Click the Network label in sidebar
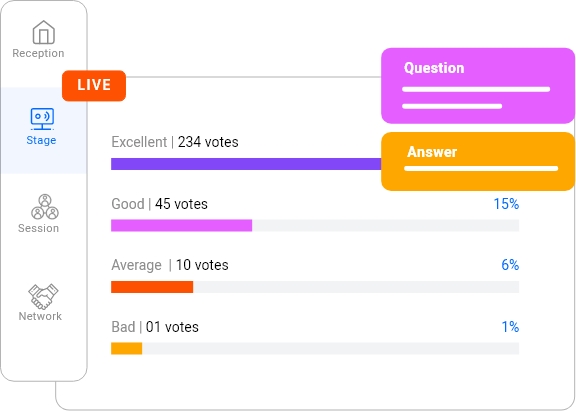The width and height of the screenshot is (576, 411). (x=40, y=316)
